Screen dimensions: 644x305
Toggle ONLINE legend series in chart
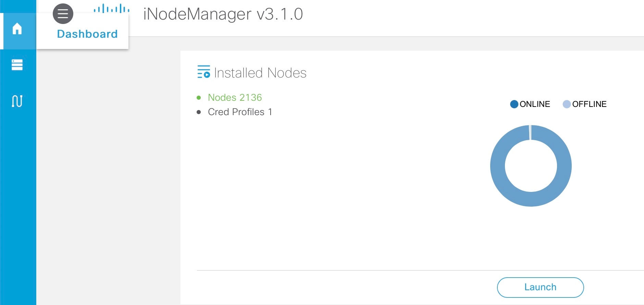pos(530,104)
